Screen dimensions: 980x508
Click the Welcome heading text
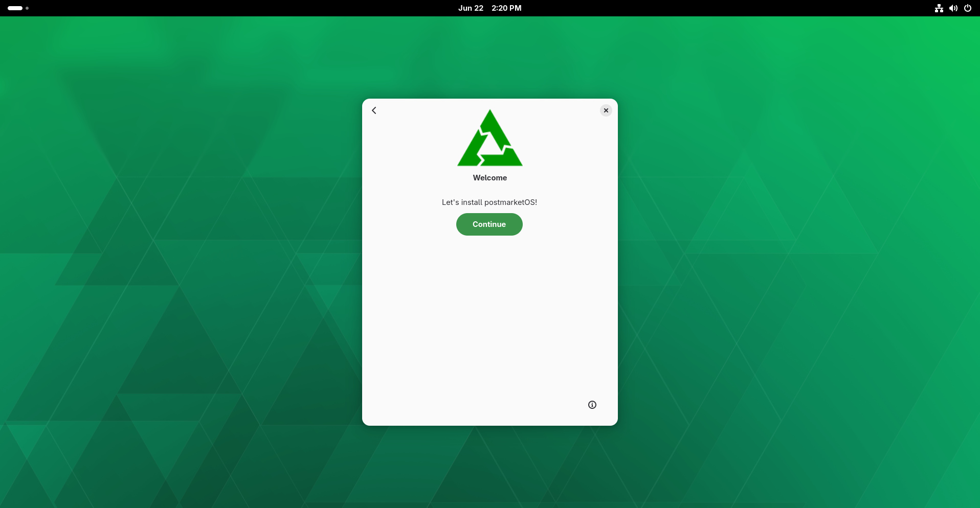pos(490,178)
